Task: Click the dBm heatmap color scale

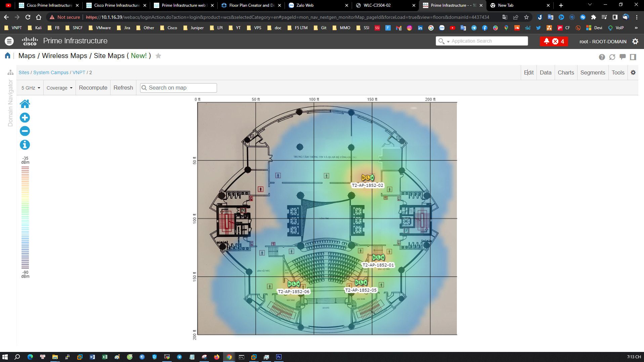Action: (25, 217)
